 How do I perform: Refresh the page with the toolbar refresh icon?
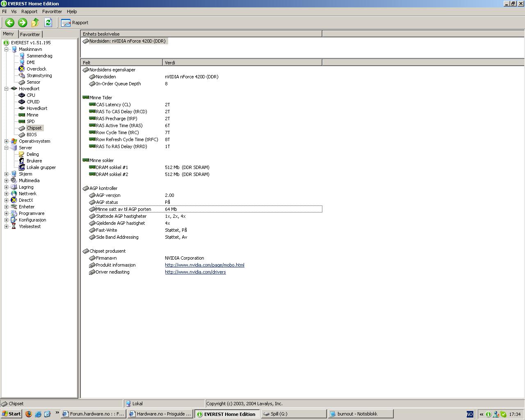(x=48, y=23)
